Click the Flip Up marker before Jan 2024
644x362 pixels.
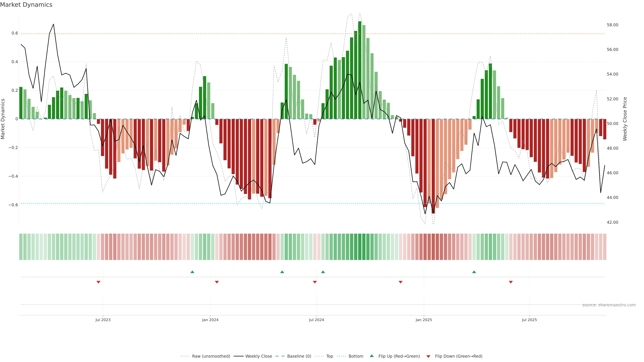(192, 272)
